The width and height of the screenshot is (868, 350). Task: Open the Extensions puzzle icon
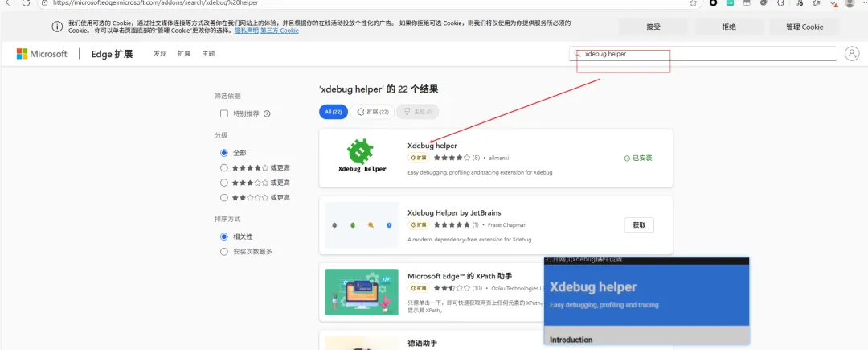tap(780, 2)
